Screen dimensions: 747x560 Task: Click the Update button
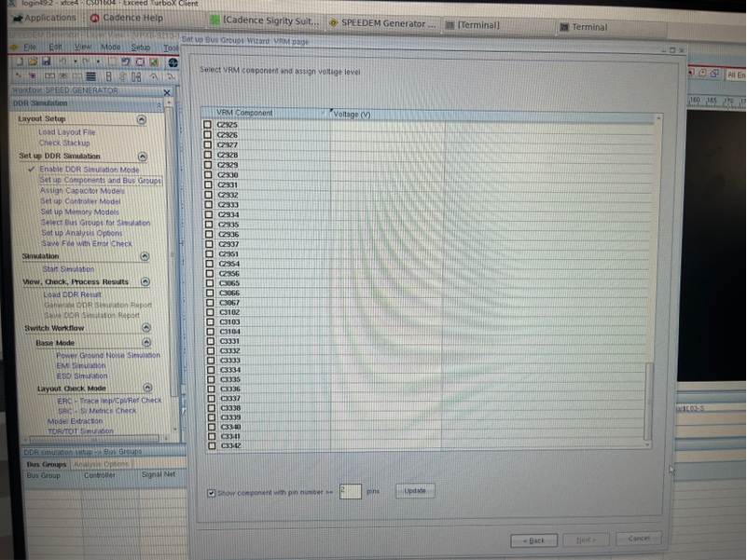(x=415, y=491)
